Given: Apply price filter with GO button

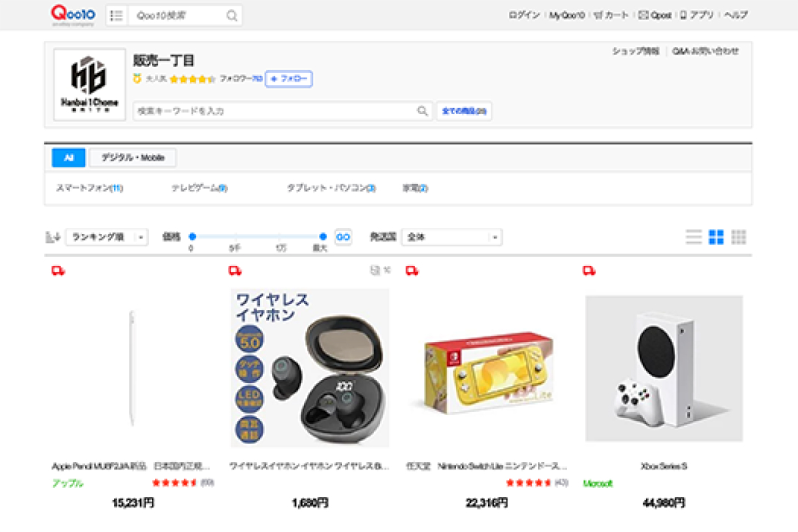Looking at the screenshot, I should tap(343, 237).
